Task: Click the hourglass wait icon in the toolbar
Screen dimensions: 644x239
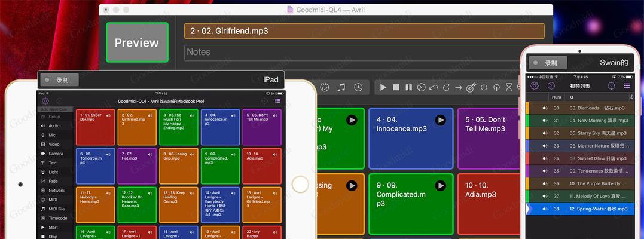Action: [509, 87]
